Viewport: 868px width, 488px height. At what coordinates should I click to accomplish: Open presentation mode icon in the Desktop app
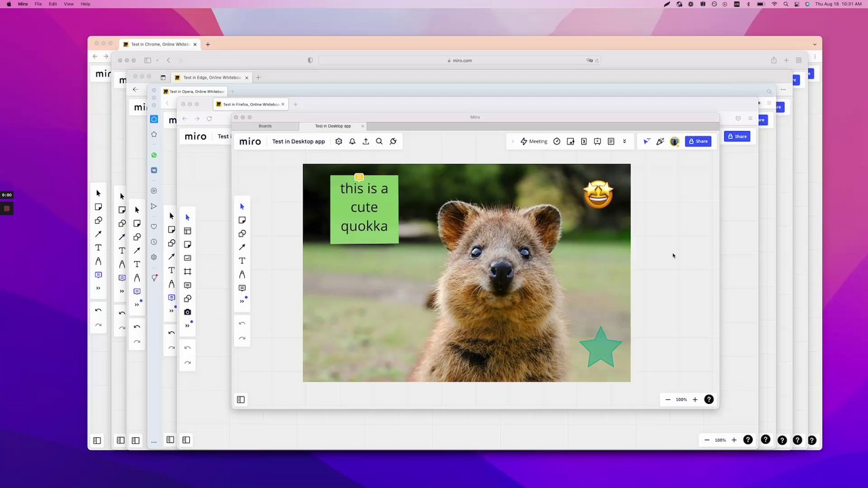point(597,142)
